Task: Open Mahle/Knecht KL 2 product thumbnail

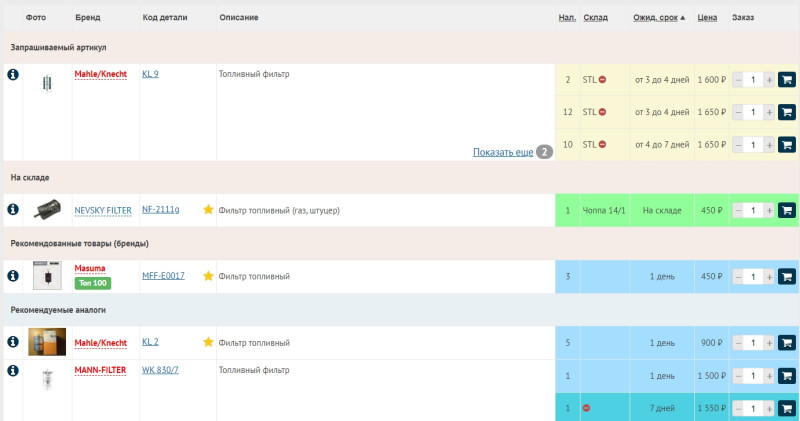Action: [x=47, y=342]
